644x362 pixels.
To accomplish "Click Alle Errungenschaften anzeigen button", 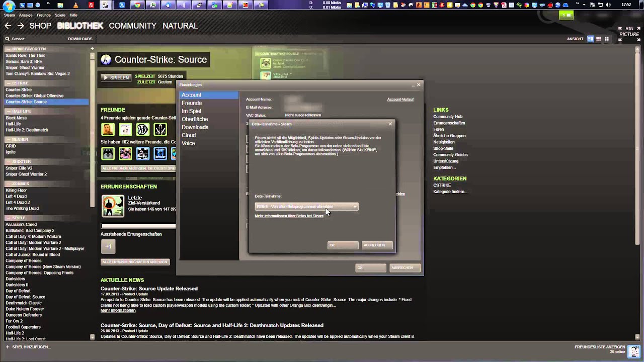I will [135, 262].
